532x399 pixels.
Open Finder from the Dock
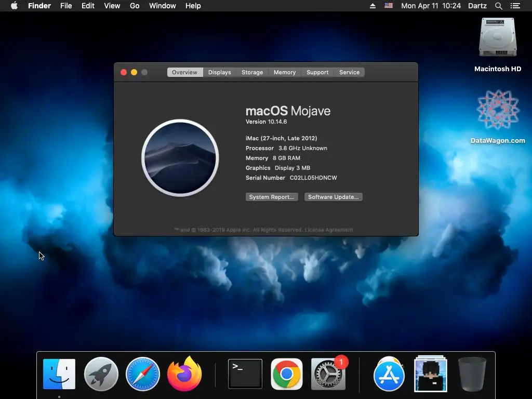tap(59, 374)
